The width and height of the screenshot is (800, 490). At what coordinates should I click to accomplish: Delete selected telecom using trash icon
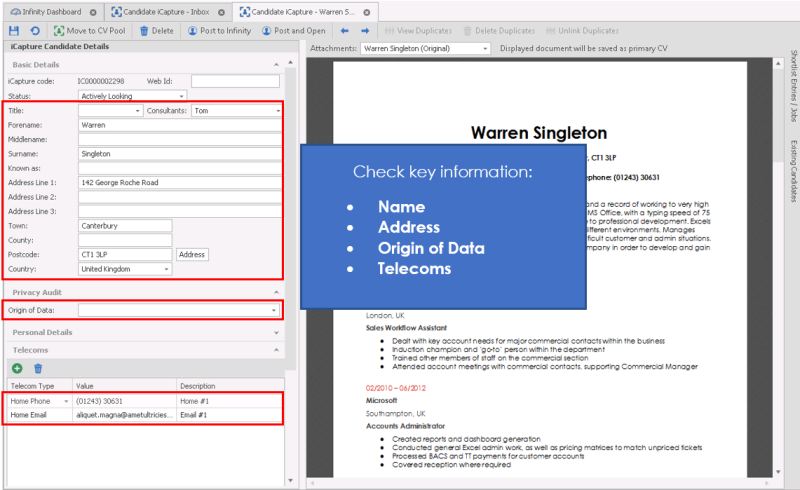pyautogui.click(x=38, y=368)
